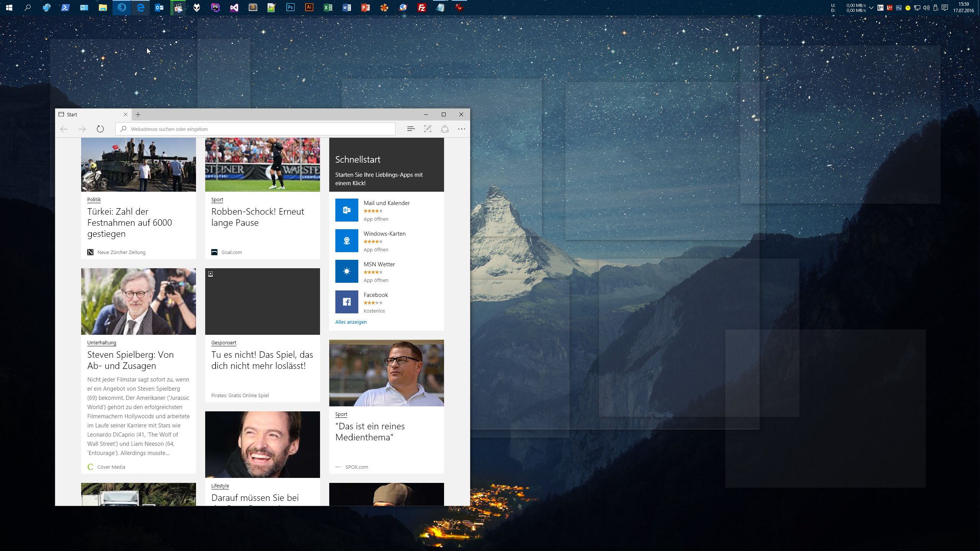Open the Steven Spielberg article thumbnail
Viewport: 980px width, 551px height.
(x=138, y=301)
